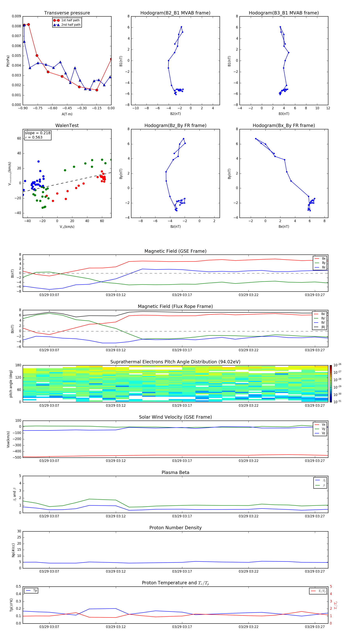Click the Suprathermal Electrons Pitch Angle title

(x=175, y=362)
